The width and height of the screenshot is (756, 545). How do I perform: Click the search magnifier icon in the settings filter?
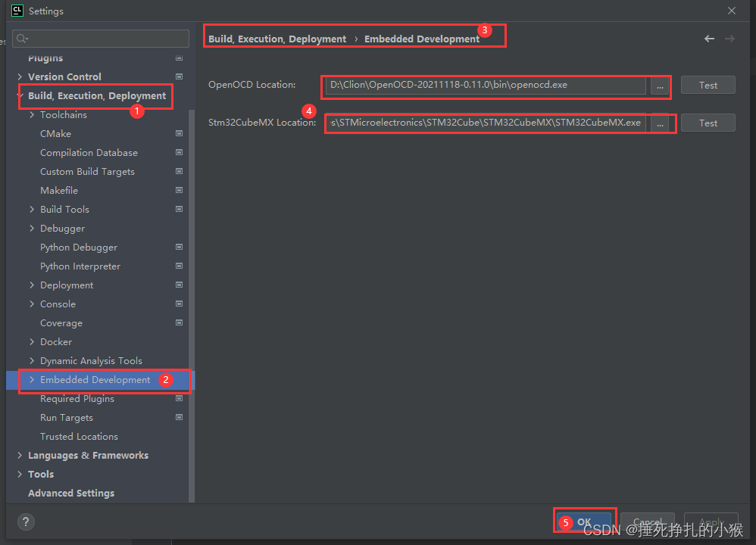coord(22,39)
